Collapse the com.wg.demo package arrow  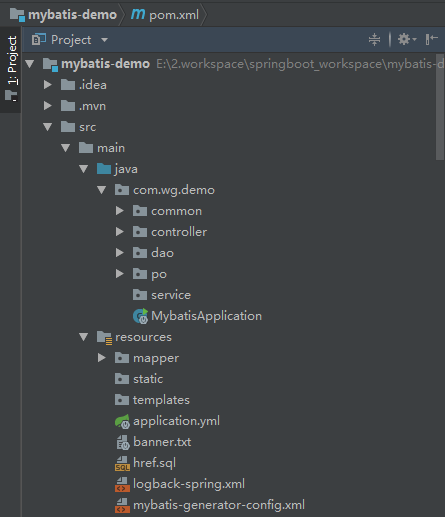pyautogui.click(x=102, y=190)
